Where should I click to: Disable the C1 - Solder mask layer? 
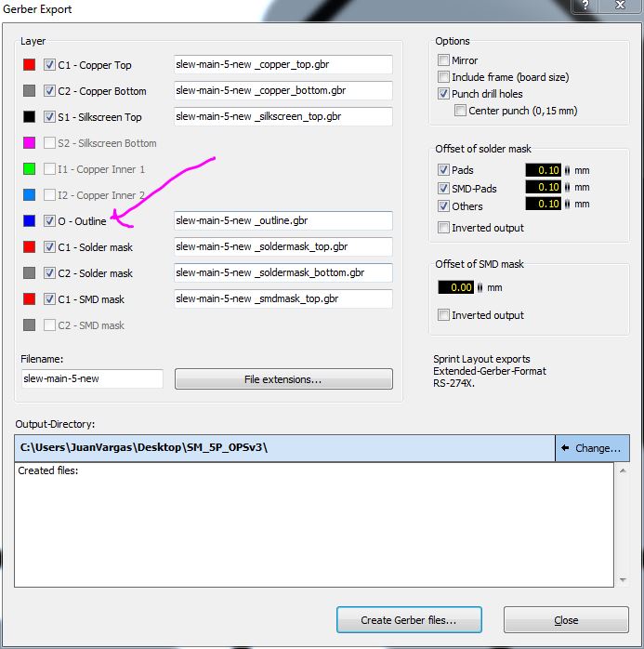[x=49, y=247]
